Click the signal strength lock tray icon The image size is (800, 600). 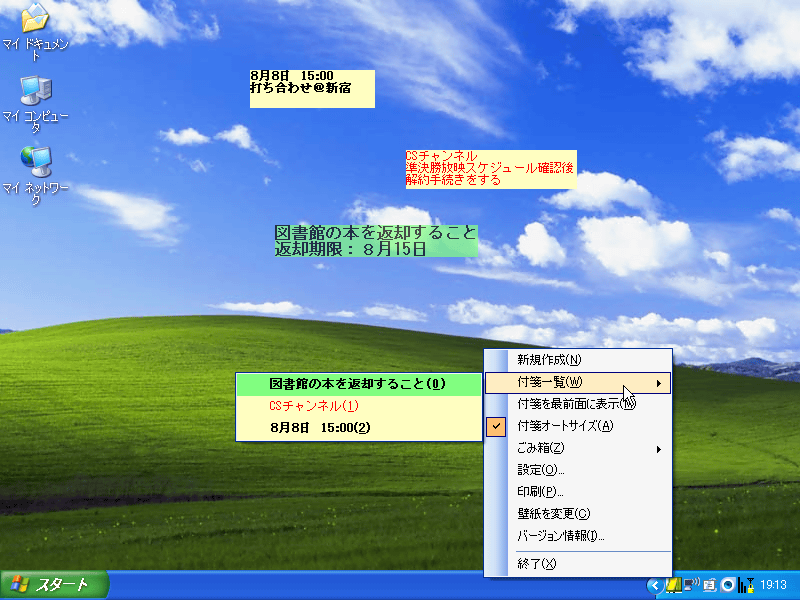(746, 585)
